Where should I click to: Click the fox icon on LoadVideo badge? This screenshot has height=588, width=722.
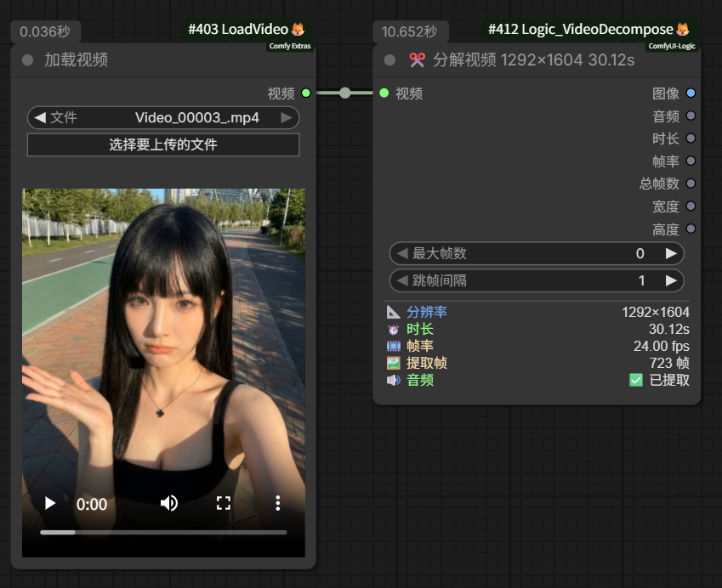(x=298, y=30)
